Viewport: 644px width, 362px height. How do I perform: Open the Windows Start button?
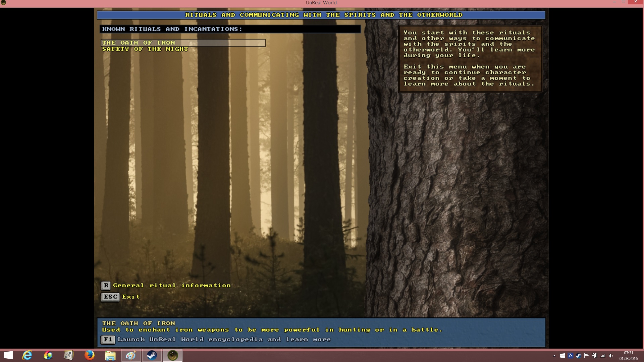pos(8,355)
